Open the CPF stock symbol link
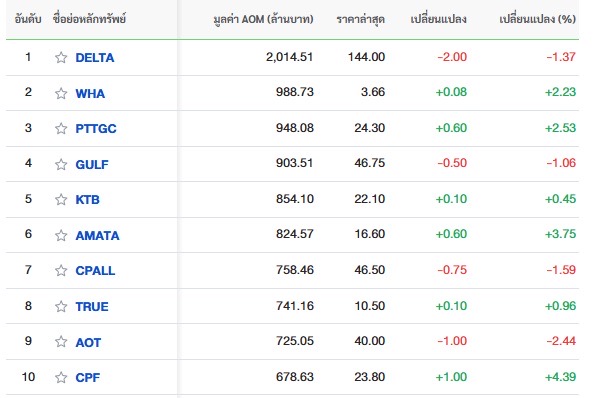The width and height of the screenshot is (598, 398). [x=88, y=377]
